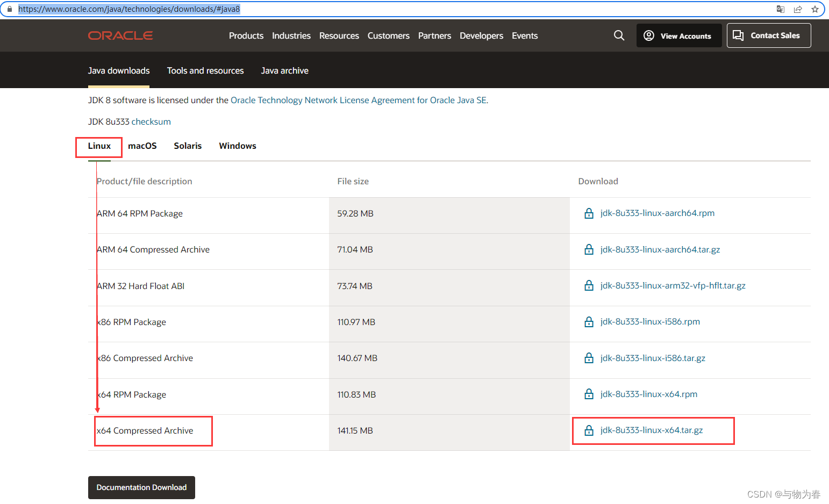Open search with magnifier icon
The image size is (829, 504).
point(619,35)
